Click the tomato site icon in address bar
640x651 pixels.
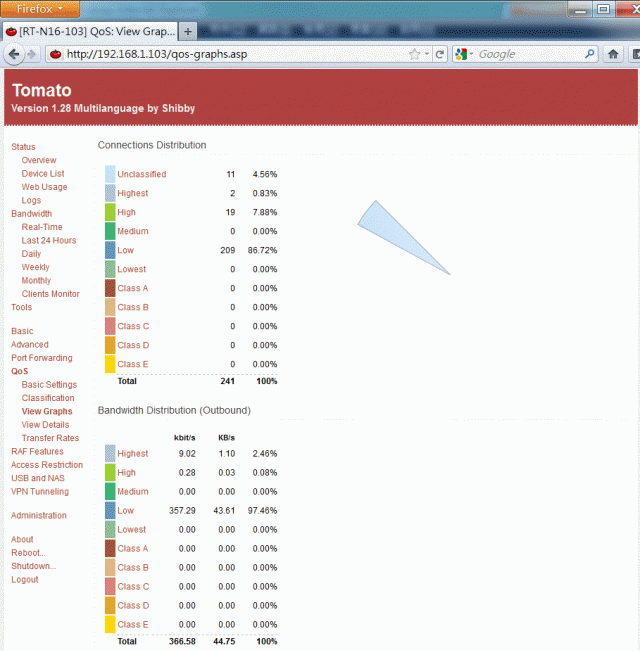point(55,54)
